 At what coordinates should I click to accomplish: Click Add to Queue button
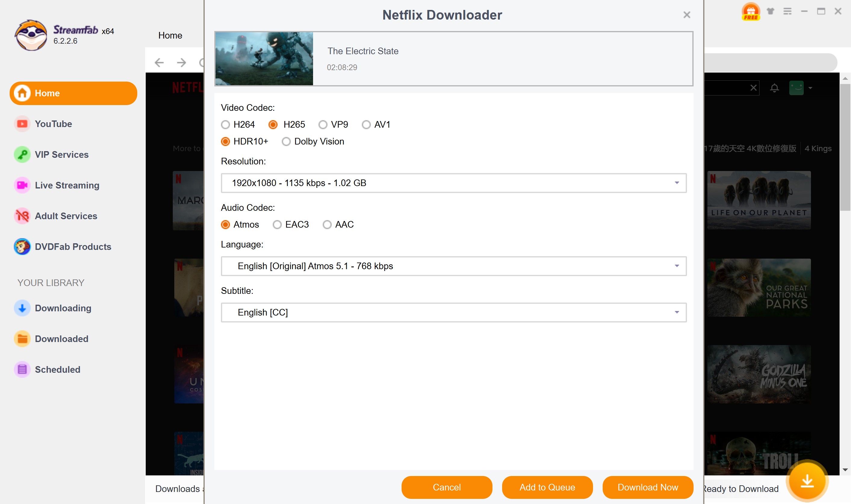(547, 487)
